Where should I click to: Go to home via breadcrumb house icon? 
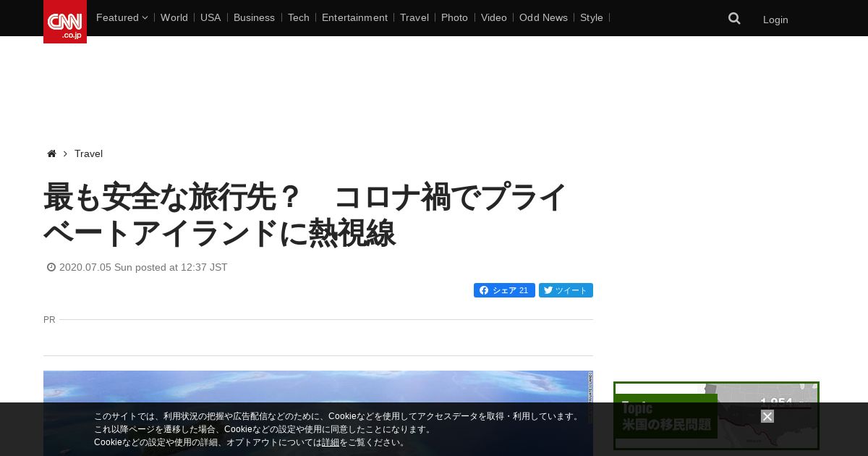(x=51, y=153)
